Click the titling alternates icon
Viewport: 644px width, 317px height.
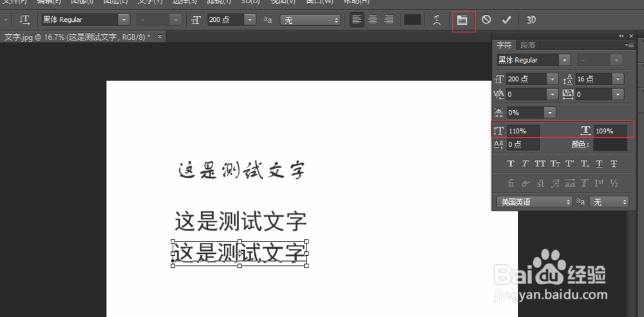[585, 184]
